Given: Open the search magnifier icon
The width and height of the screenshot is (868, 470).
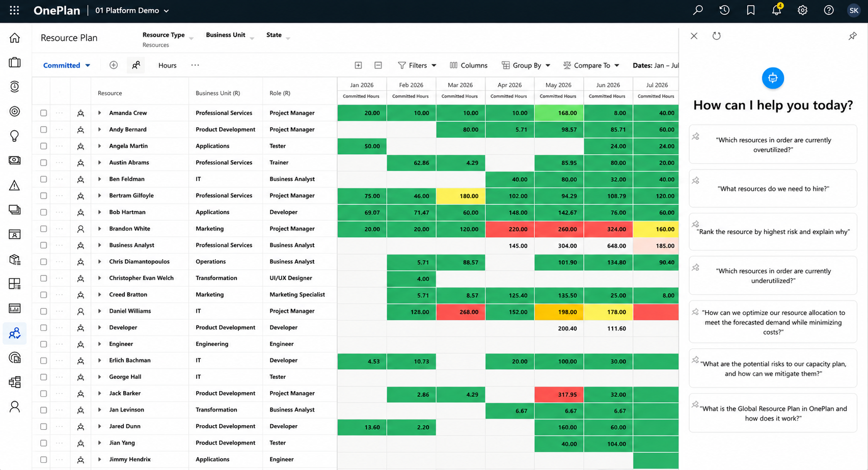Looking at the screenshot, I should pyautogui.click(x=698, y=10).
